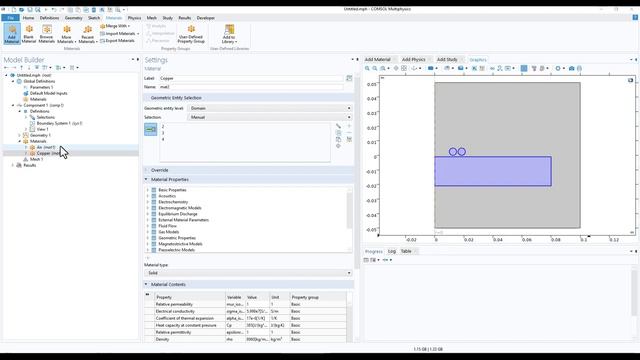
Task: Click the Name input field
Action: point(251,87)
